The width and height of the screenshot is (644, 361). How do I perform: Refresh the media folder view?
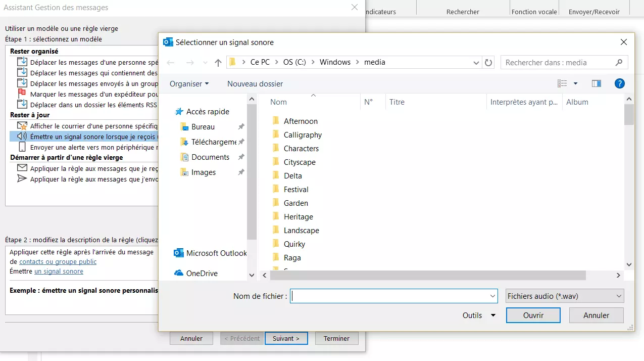tap(488, 63)
